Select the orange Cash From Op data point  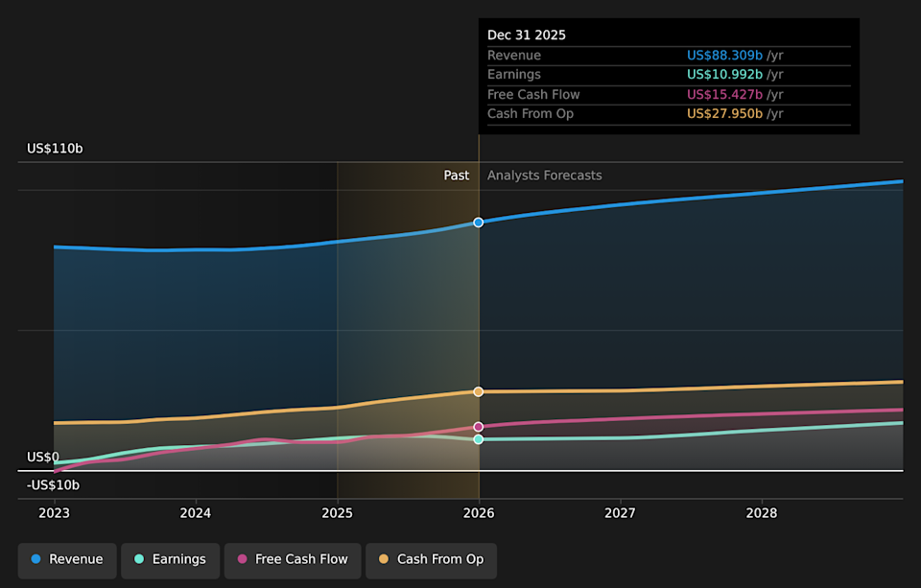(x=479, y=391)
